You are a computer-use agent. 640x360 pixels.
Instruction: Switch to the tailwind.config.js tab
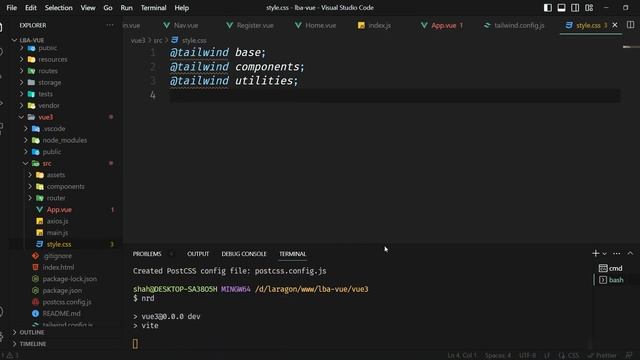point(514,25)
